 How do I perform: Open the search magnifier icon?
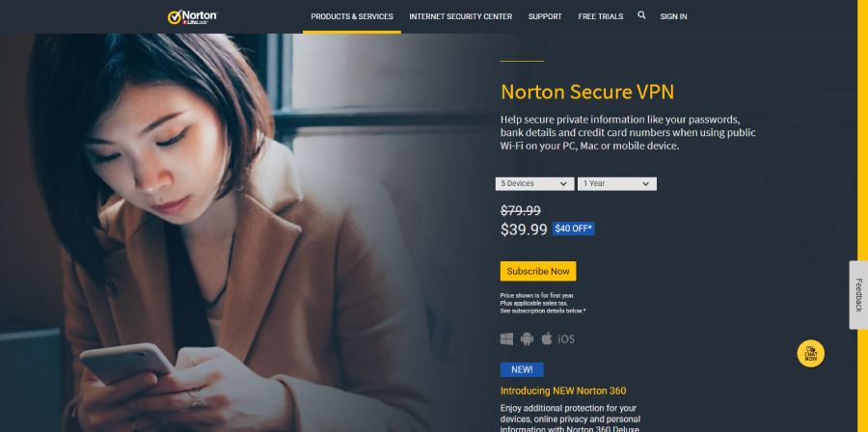[x=641, y=15]
